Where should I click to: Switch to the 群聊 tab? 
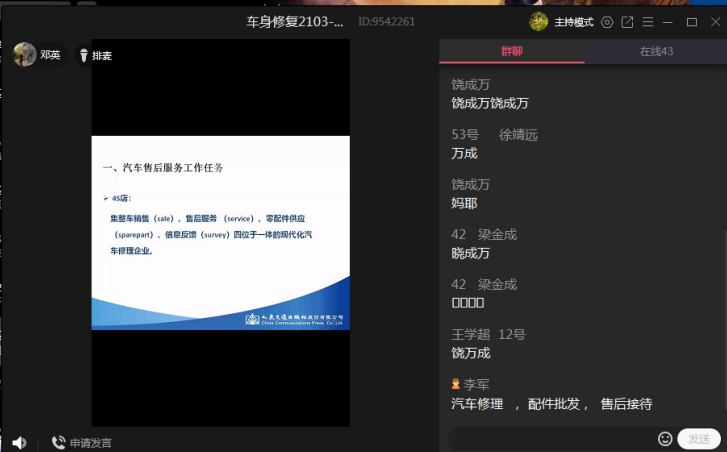tap(512, 51)
